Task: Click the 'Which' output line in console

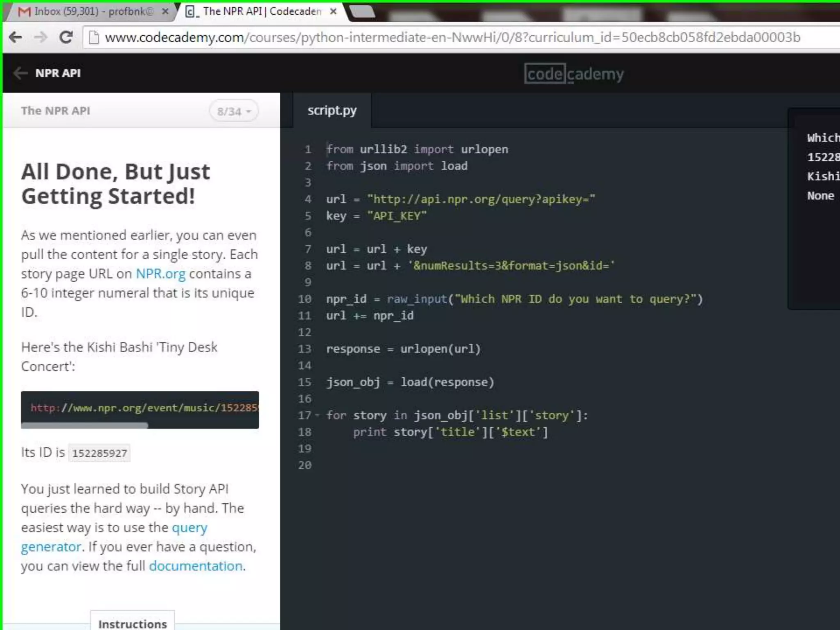Action: click(824, 138)
